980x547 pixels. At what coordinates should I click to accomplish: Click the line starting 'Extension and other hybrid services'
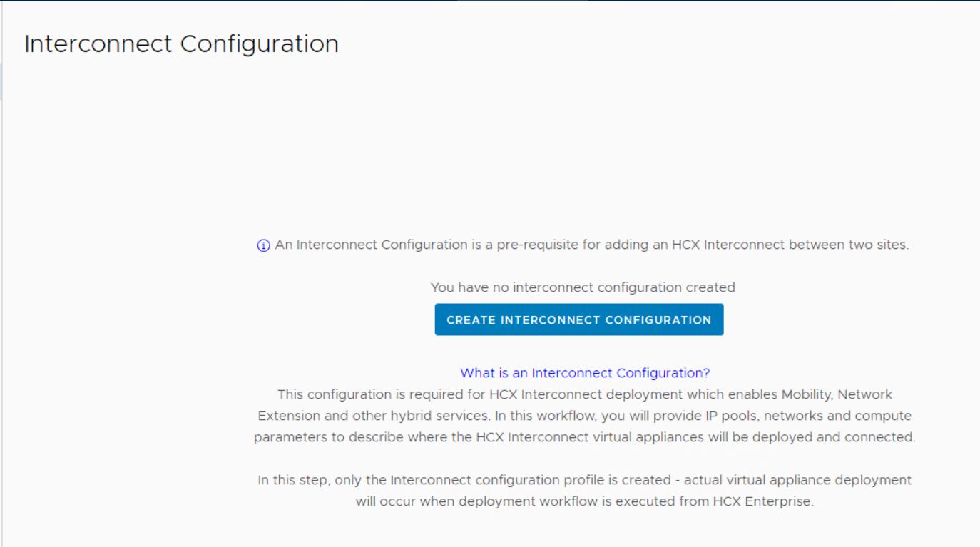click(x=584, y=416)
